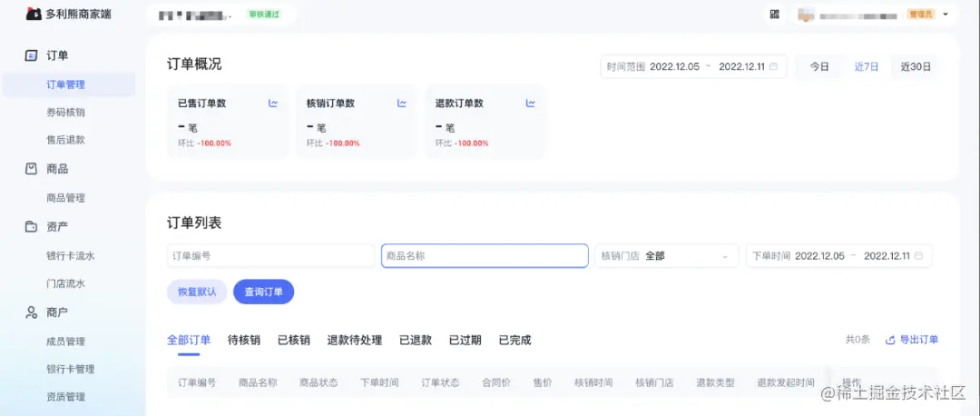Click the 订单 section icon in sidebar
The height and width of the screenshot is (416, 980).
[31, 55]
